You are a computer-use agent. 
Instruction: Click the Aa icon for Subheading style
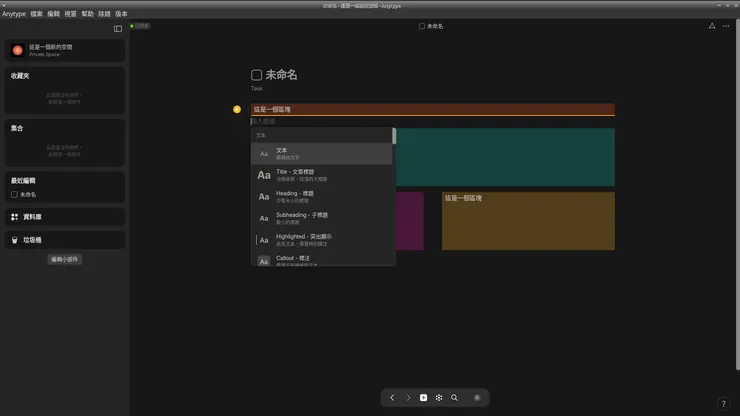pos(264,219)
